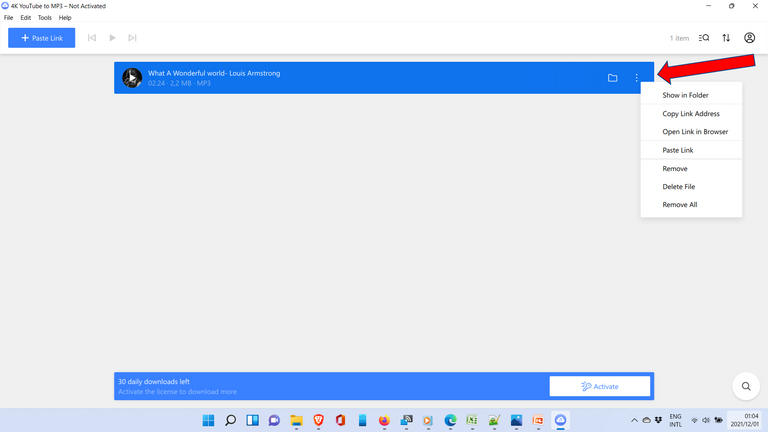Viewport: 768px width, 432px height.
Task: Choose Paste Link in the context menu
Action: (691, 150)
